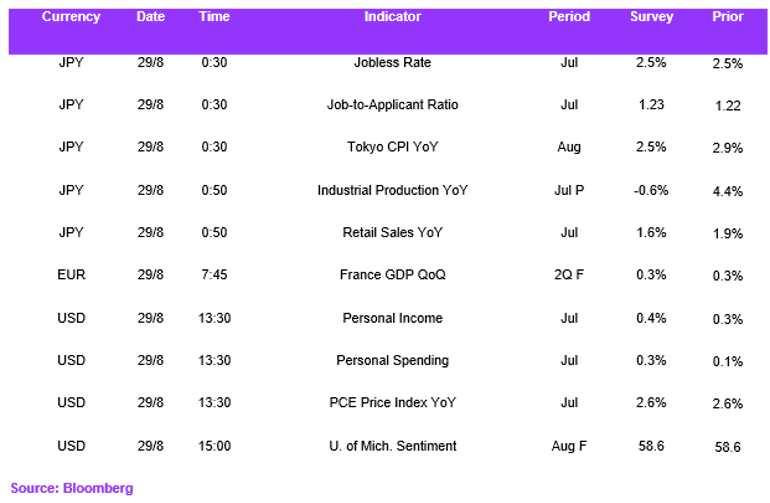Select the Survey column header
The height and width of the screenshot is (503, 770).
point(651,17)
